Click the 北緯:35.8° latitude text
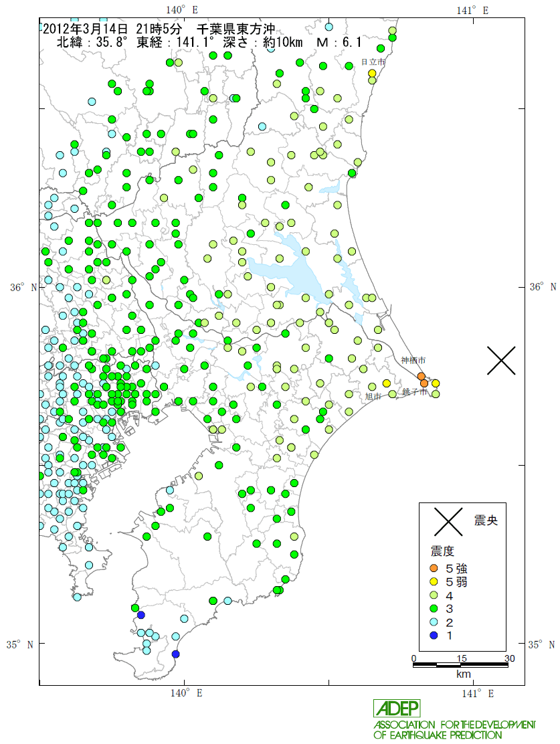This screenshot has width=560, height=744. tap(92, 42)
